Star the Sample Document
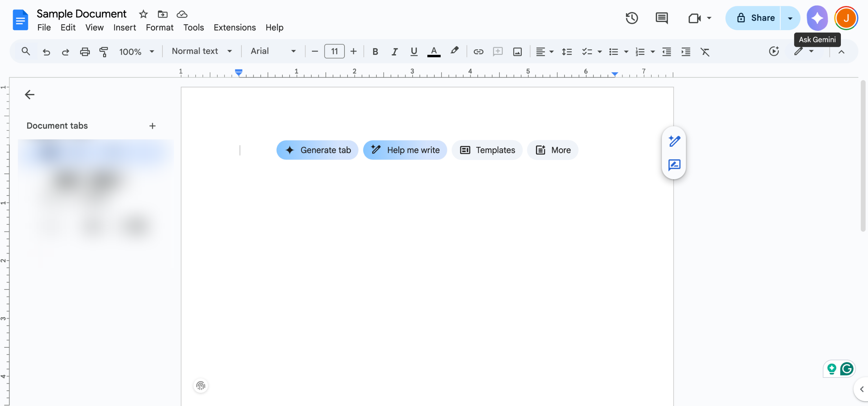This screenshot has height=406, width=868. (143, 14)
